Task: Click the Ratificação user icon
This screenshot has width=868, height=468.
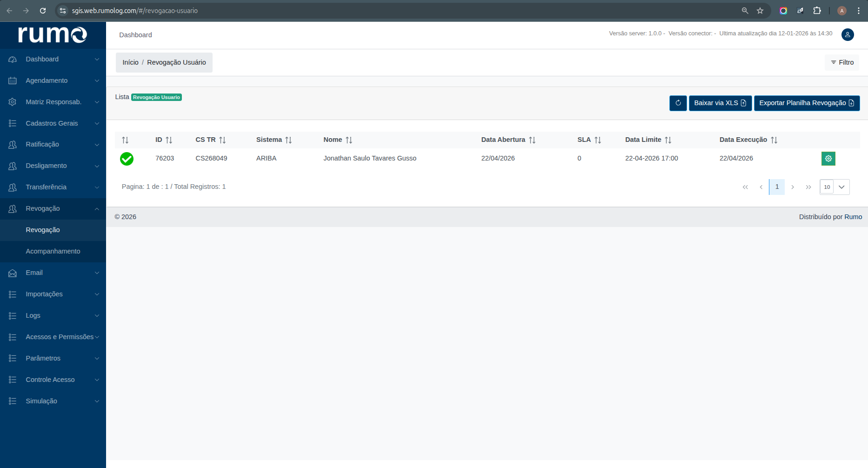Action: coord(13,145)
